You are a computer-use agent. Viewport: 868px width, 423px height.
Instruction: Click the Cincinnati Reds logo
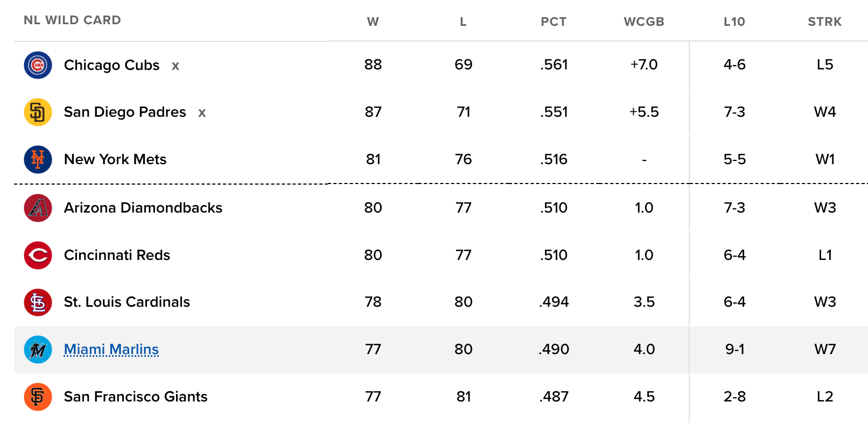pos(38,255)
